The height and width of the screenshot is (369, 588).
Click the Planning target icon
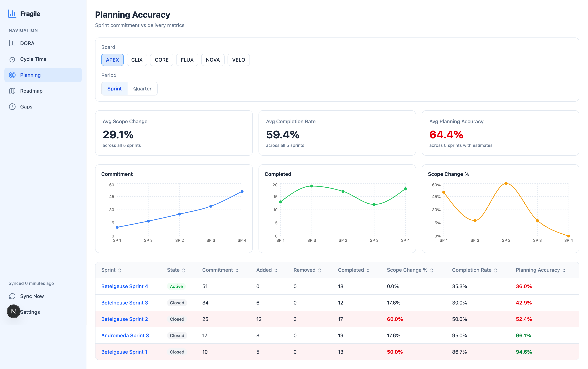tap(12, 75)
